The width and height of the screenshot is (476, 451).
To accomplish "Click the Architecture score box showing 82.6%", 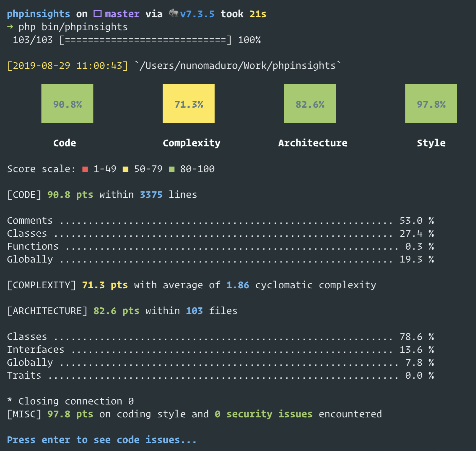I will (x=310, y=103).
